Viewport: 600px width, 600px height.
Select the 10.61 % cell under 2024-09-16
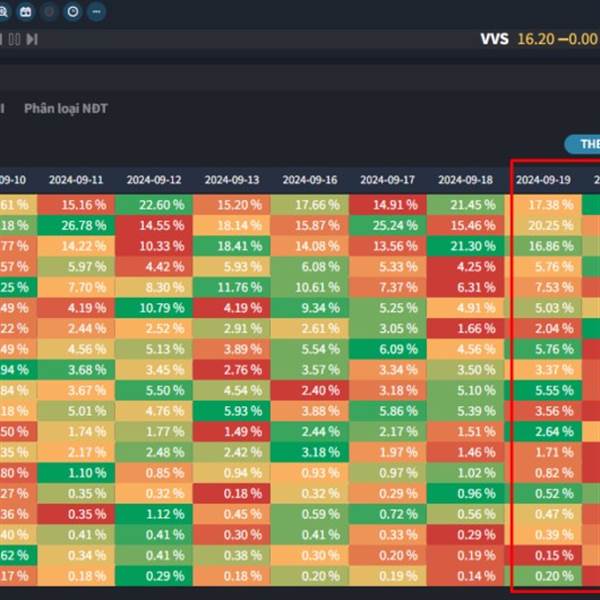[310, 287]
